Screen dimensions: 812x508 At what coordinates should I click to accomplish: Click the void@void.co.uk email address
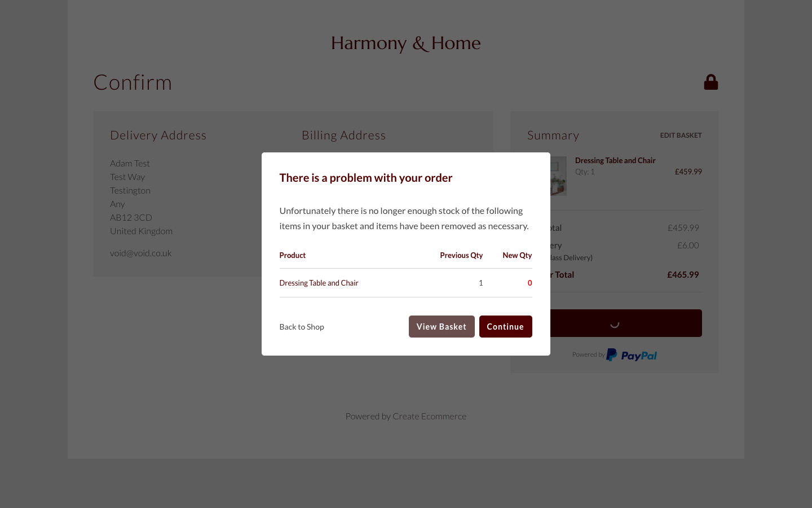(x=141, y=253)
